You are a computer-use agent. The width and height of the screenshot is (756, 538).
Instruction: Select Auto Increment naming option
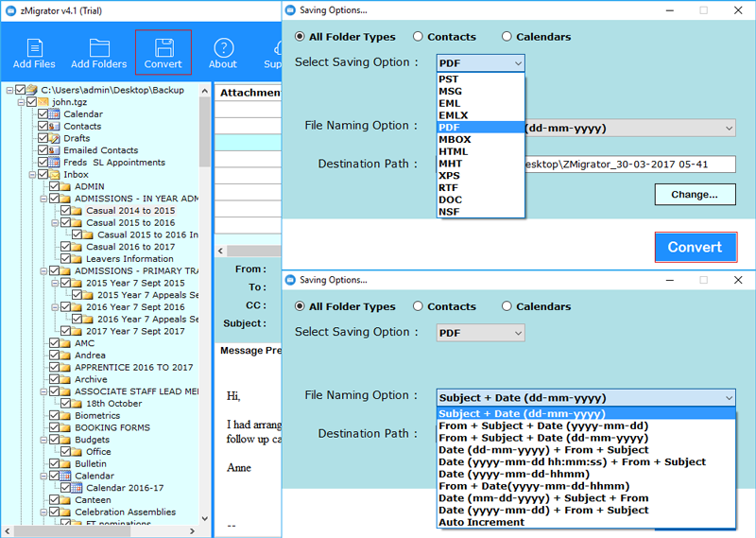coord(586,522)
